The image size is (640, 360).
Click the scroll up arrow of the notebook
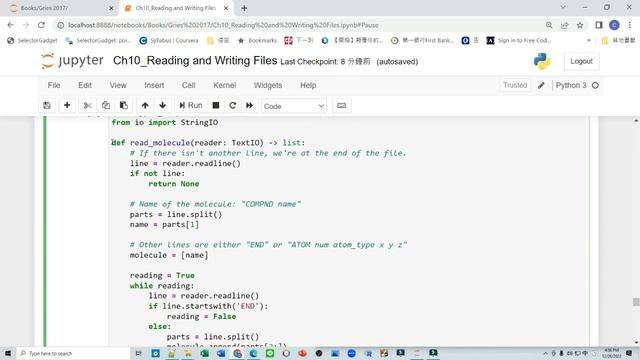pos(636,121)
